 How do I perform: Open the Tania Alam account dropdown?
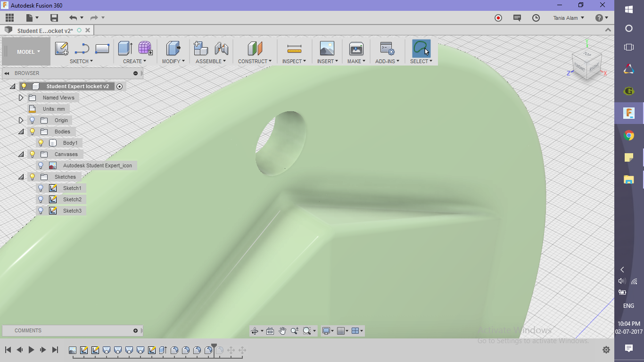[x=569, y=18]
